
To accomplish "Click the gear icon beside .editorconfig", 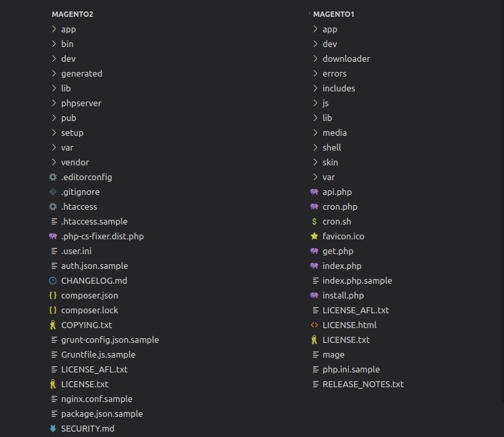I will 53,177.
